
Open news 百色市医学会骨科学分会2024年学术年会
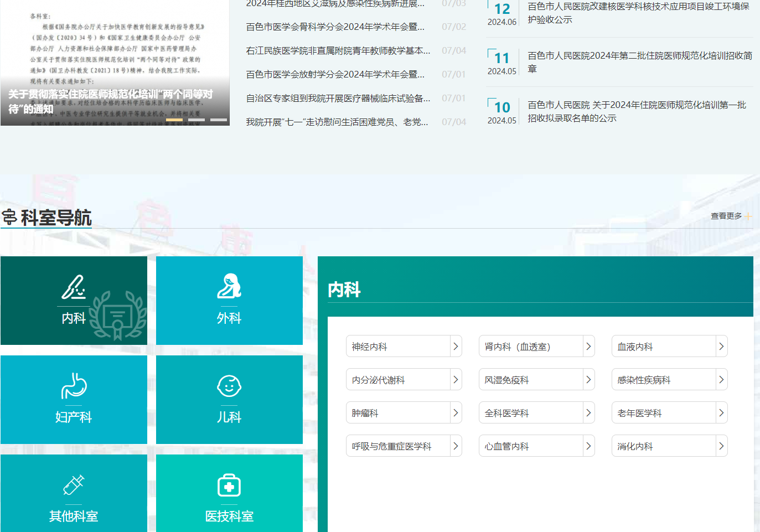[335, 27]
